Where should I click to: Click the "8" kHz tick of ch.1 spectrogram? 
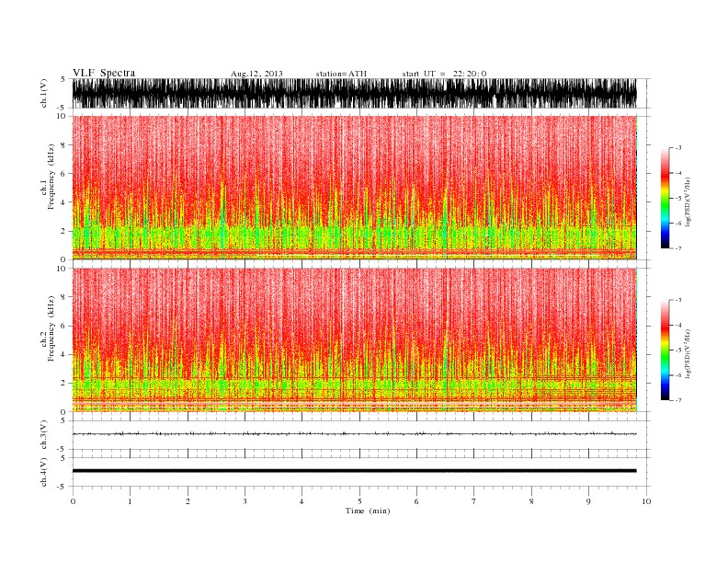tap(63, 145)
